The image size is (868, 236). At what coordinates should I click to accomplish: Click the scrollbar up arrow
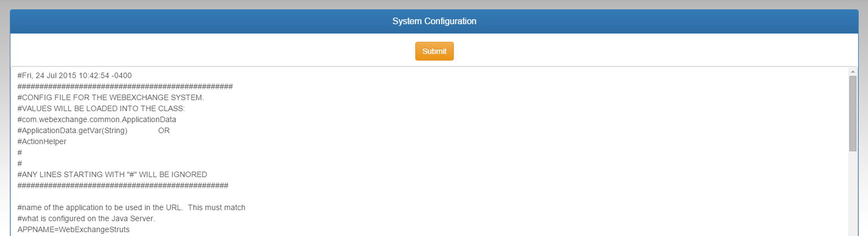point(853,72)
